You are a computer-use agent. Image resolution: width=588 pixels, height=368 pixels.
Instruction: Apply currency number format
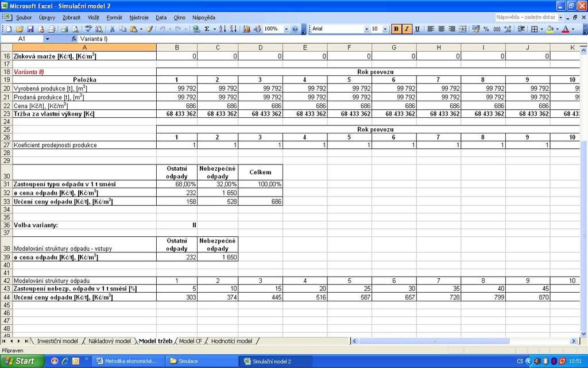(x=475, y=29)
